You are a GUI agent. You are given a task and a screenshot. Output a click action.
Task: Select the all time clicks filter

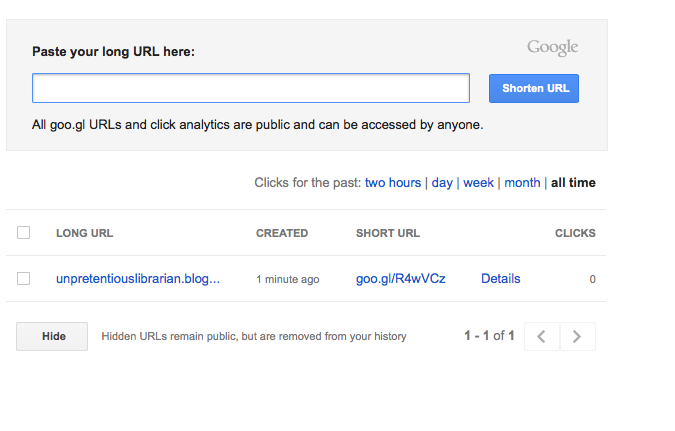[x=573, y=183]
